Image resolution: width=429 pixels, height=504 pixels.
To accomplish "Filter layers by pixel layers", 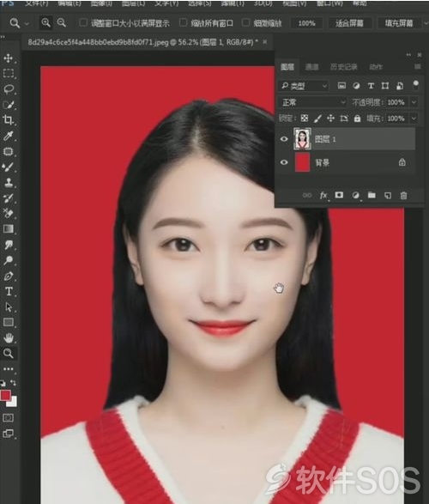I will click(341, 86).
